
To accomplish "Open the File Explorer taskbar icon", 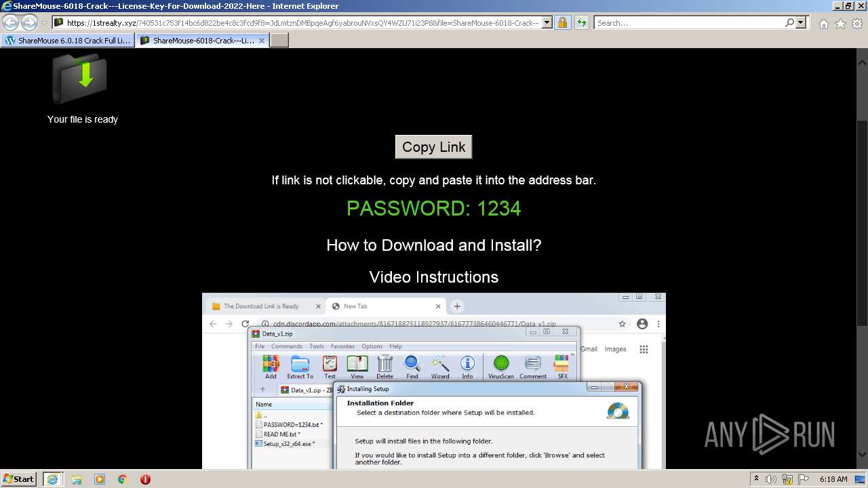I will click(77, 479).
